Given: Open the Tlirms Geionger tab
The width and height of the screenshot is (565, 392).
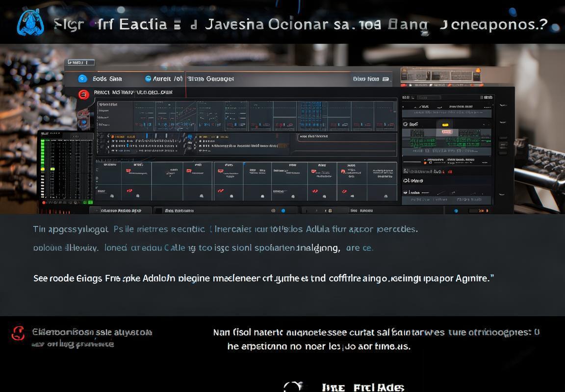Looking at the screenshot, I should [x=210, y=79].
